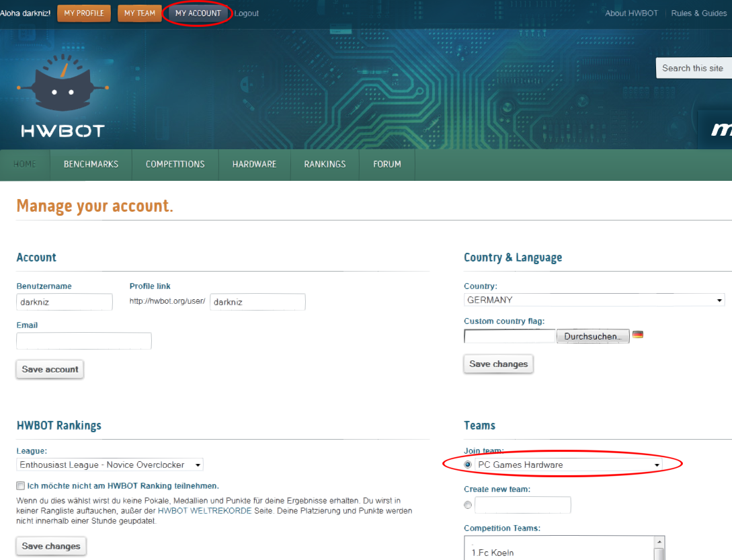The height and width of the screenshot is (560, 732).
Task: Open Rules & Guides link
Action: tap(699, 13)
